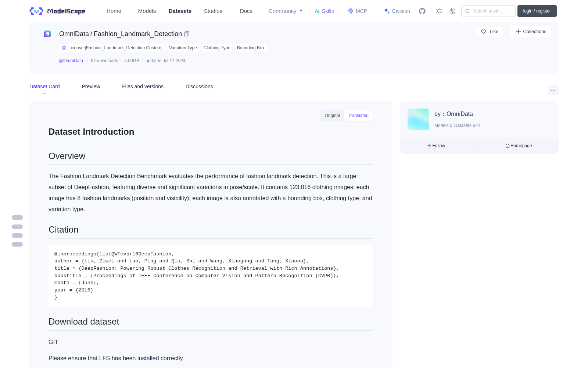Click the OmniData gradient profile thumbnail

[418, 119]
